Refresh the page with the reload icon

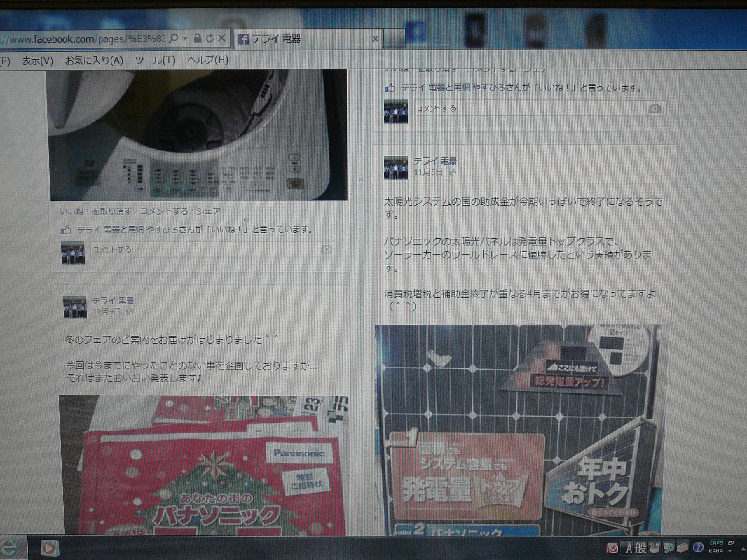coord(210,38)
